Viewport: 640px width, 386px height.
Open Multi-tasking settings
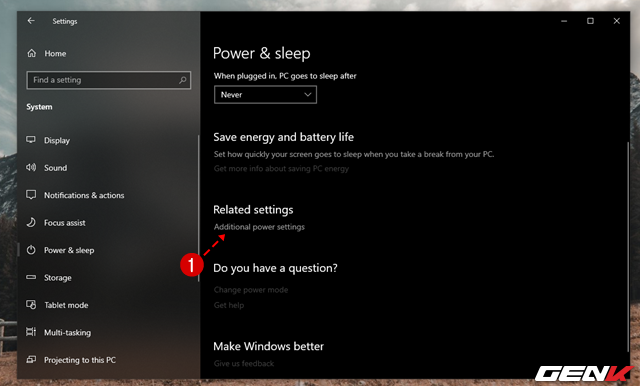click(x=67, y=333)
